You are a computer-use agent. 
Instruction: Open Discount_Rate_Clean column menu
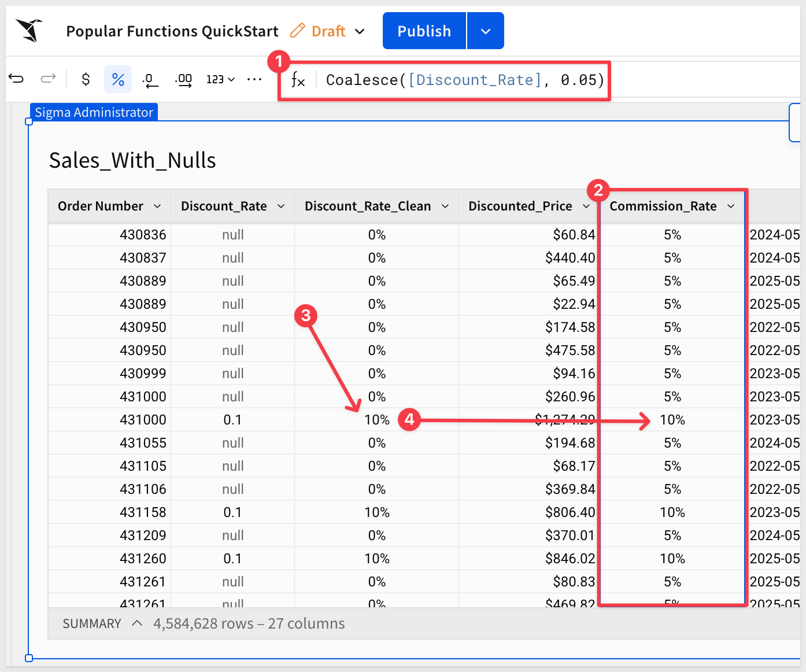coord(445,206)
